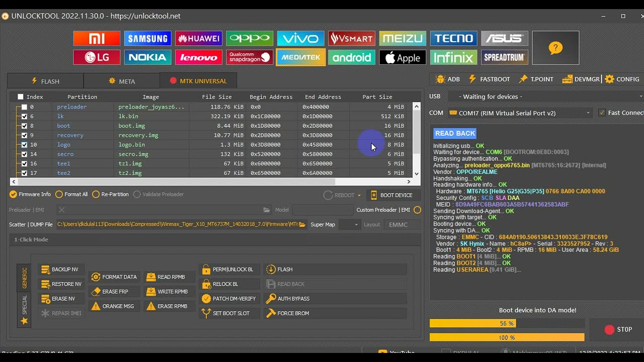Open the USB devices dropdown
Image resolution: width=644 pixels, height=362 pixels.
(x=545, y=96)
